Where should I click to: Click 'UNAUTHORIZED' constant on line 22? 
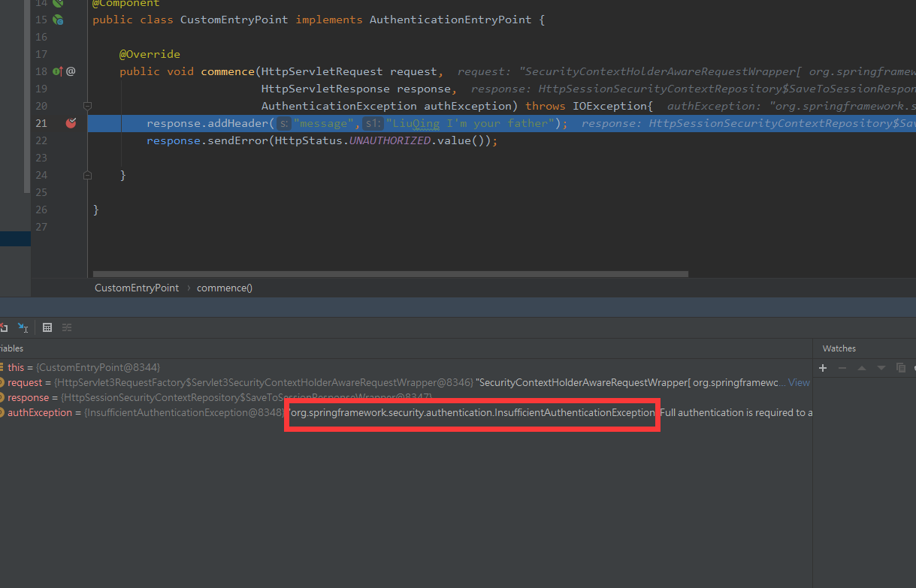pos(390,140)
